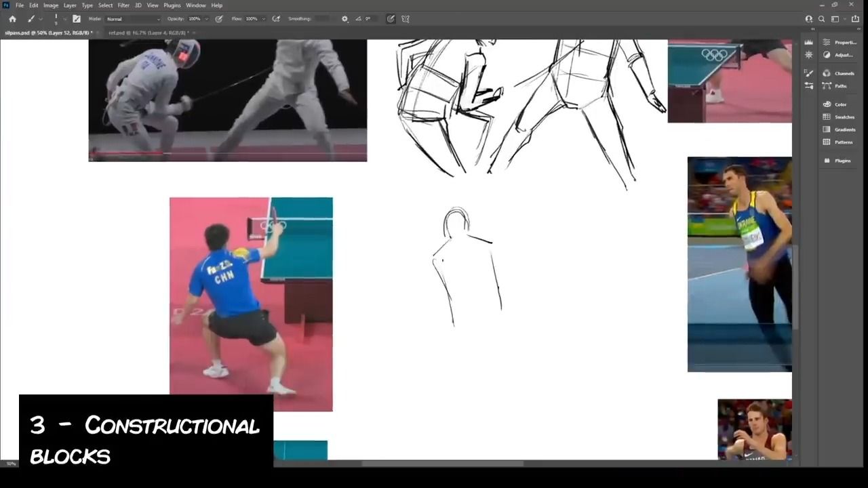The image size is (868, 488).
Task: Open the Patterns panel
Action: 838,142
